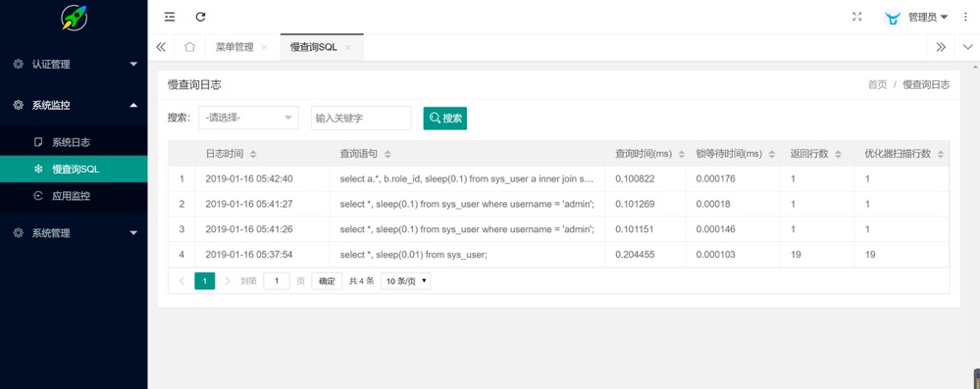Click the 搜索 search button
Viewport: 980px width, 389px height.
pyautogui.click(x=445, y=118)
